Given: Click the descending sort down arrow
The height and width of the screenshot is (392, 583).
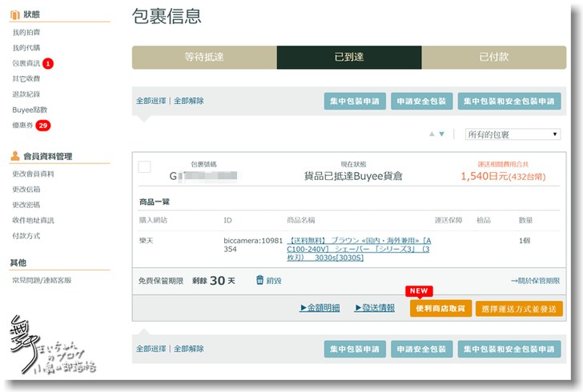Looking at the screenshot, I should pos(441,134).
